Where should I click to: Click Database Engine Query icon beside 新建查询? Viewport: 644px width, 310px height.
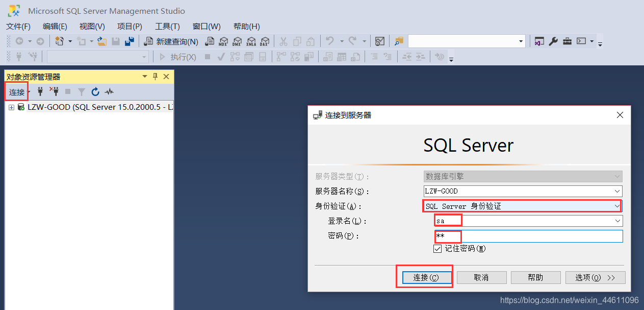pos(209,41)
